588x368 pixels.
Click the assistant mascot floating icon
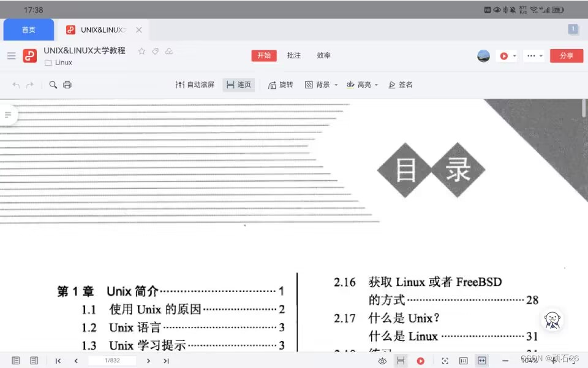552,320
